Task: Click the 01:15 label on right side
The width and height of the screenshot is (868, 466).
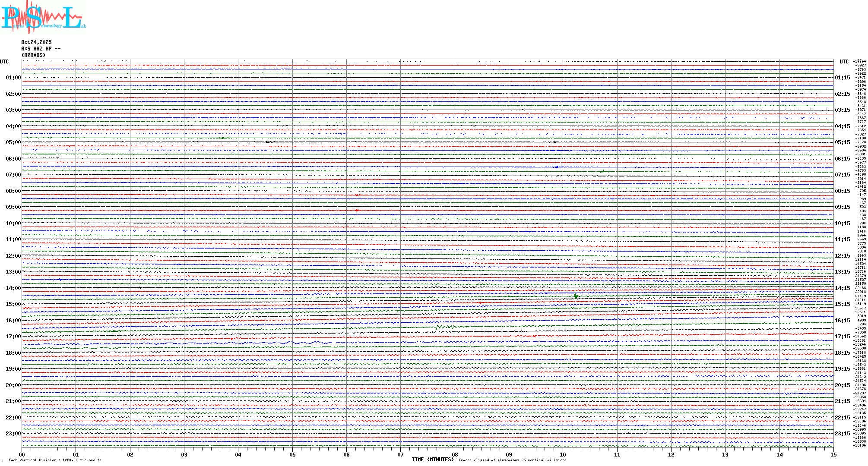Action: (842, 78)
